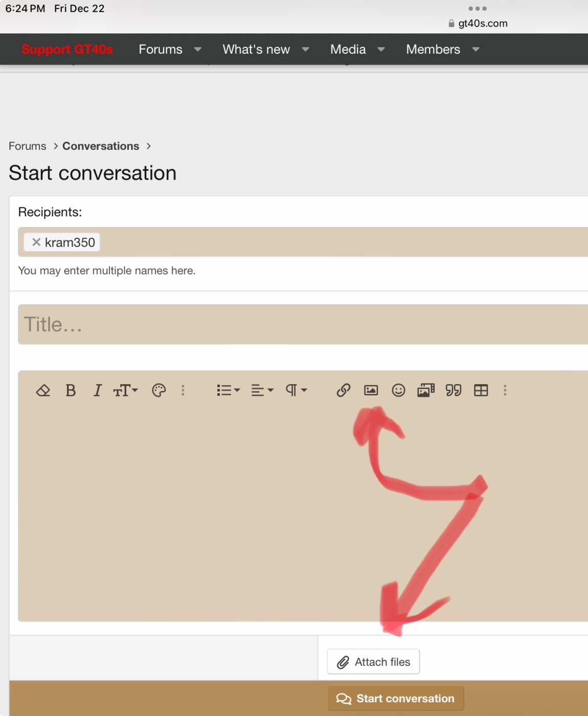Open more text options after the palette icon
This screenshot has width=588, height=716.
click(183, 391)
